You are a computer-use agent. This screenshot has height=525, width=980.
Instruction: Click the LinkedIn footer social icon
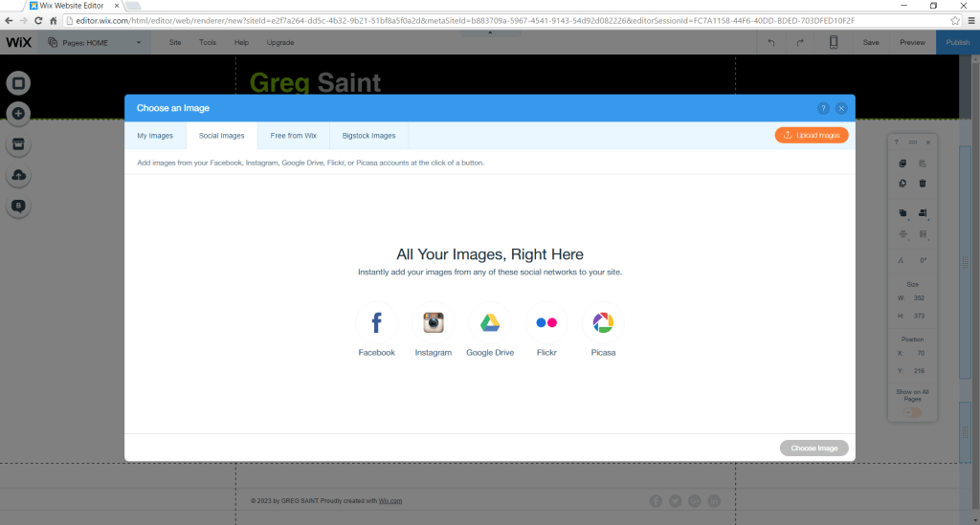pos(714,501)
